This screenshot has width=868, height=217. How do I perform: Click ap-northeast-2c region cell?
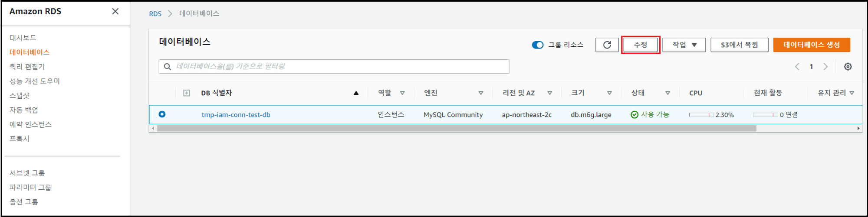(x=527, y=115)
